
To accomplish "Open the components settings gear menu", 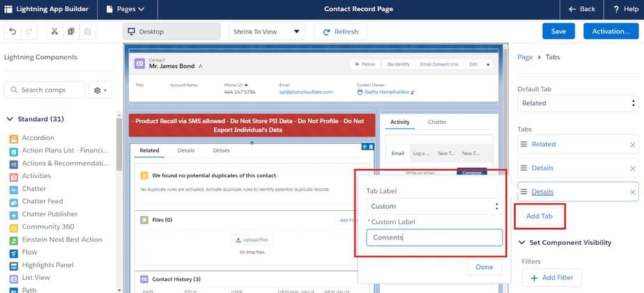I will pyautogui.click(x=101, y=90).
